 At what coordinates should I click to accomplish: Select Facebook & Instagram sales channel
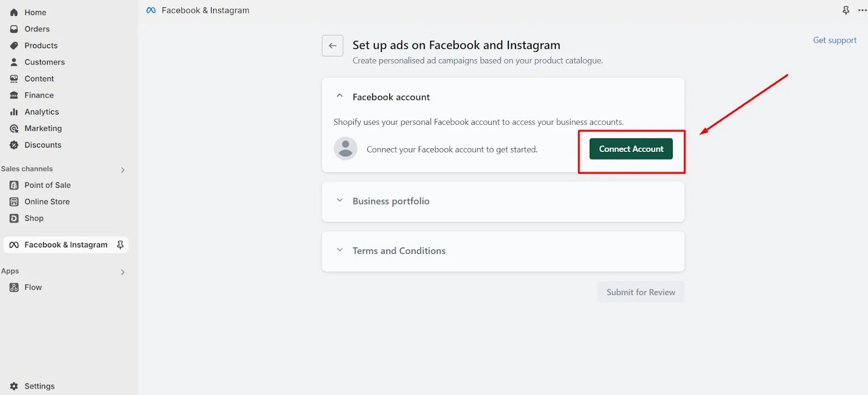pyautogui.click(x=66, y=245)
